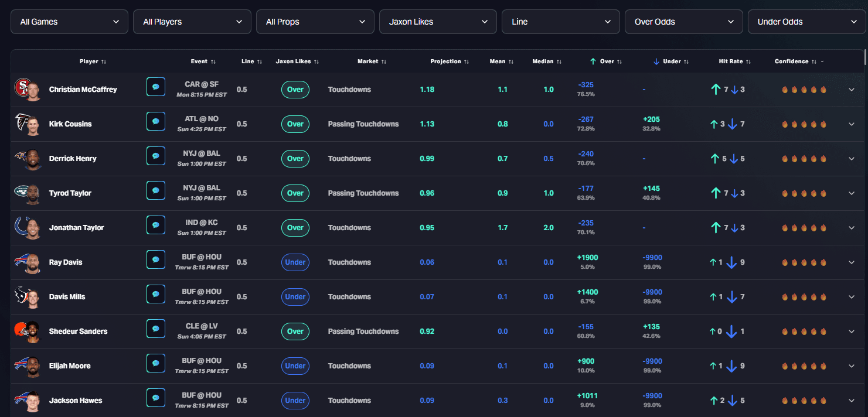This screenshot has height=417, width=868.
Task: Sort by Projection column header
Action: [450, 61]
